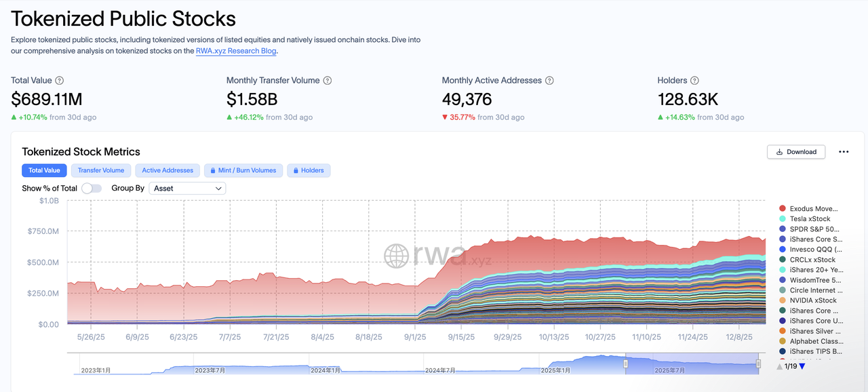Click the Holders stat info icon
Image resolution: width=868 pixels, height=392 pixels.
pyautogui.click(x=694, y=81)
